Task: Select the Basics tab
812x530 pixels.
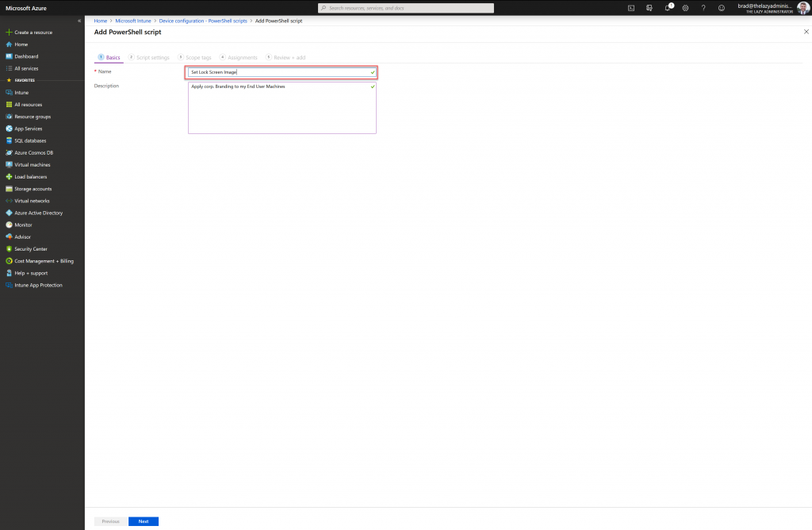Action: point(109,57)
